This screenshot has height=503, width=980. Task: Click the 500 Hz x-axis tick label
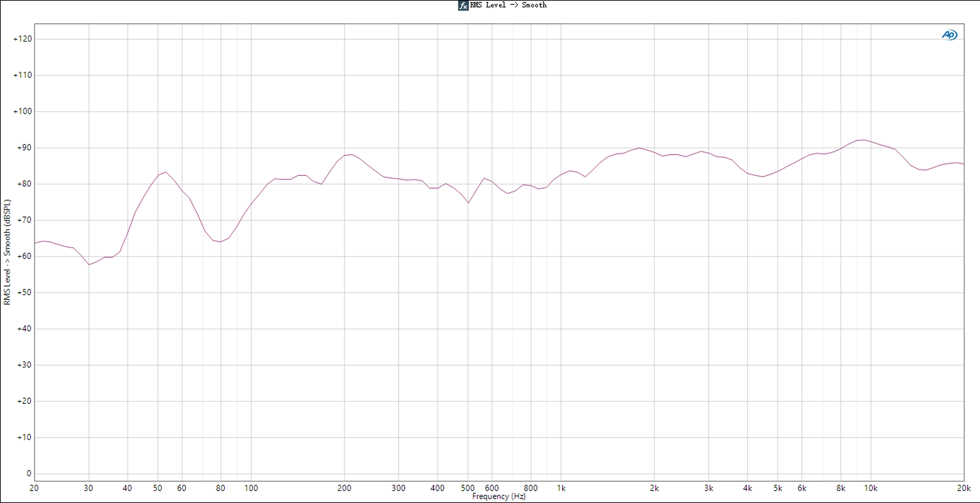click(x=468, y=488)
